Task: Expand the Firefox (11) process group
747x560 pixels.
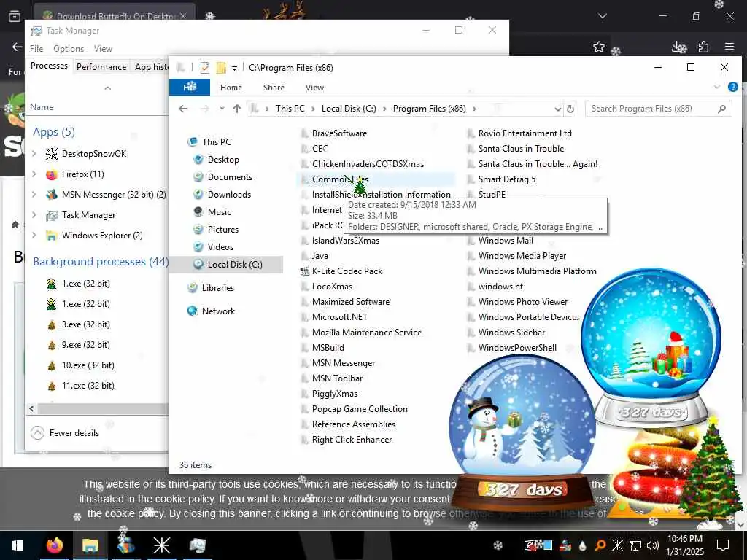Action: coord(34,174)
